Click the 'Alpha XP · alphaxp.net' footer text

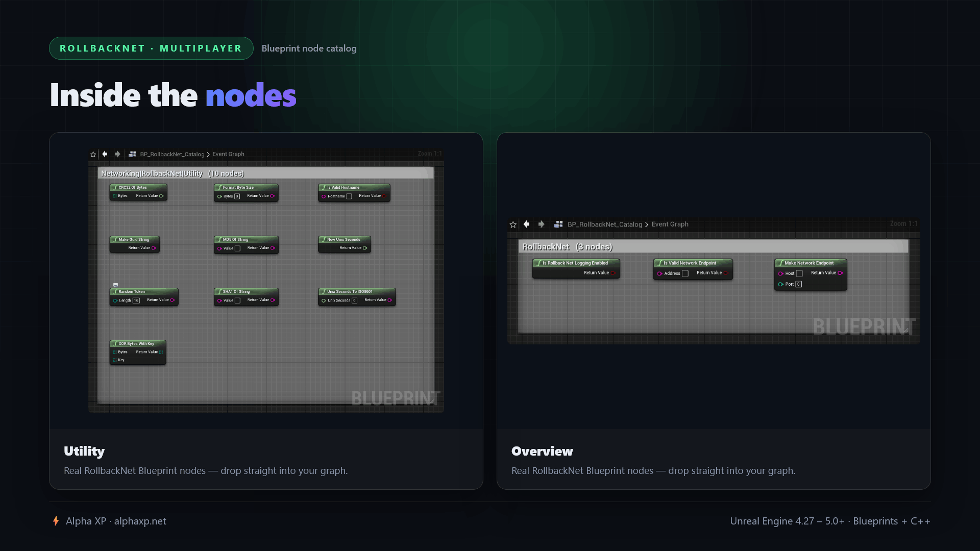[x=116, y=521]
